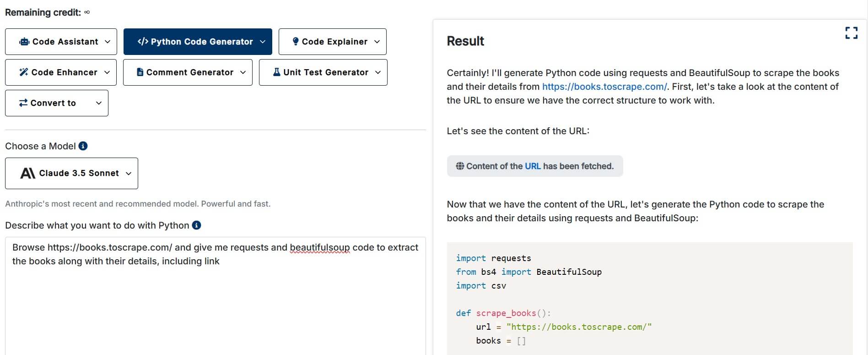Screen dimensions: 868x355
Task: Click into the Python description text area
Action: click(x=215, y=302)
